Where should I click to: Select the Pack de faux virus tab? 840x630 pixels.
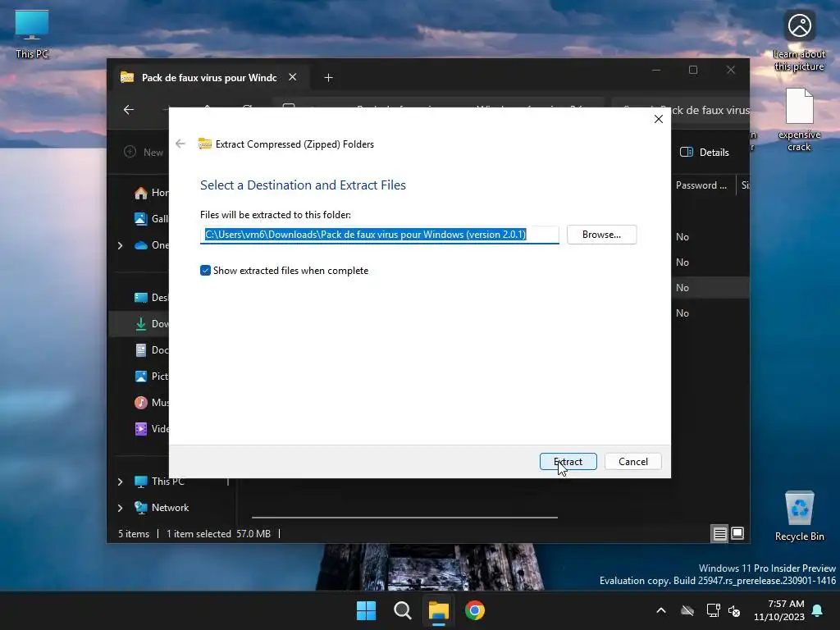(x=209, y=78)
